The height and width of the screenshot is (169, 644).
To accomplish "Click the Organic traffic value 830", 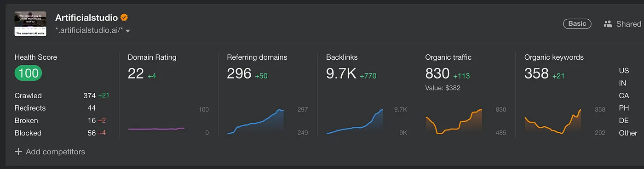I will pos(437,73).
